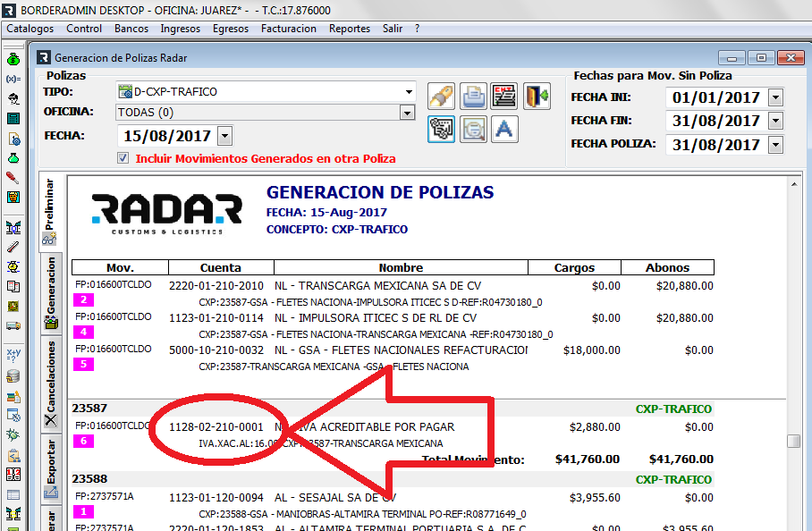
Task: Click account 5000-10-210-0032
Action: tap(216, 350)
